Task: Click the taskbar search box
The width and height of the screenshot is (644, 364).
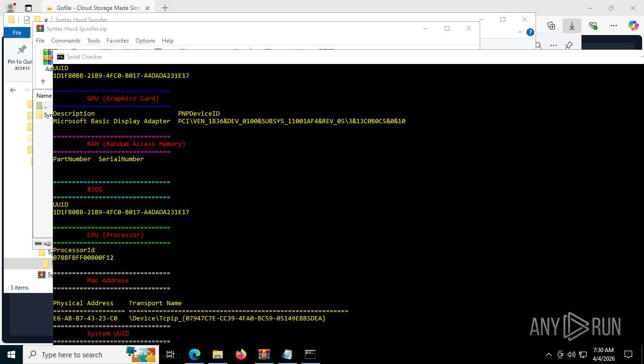Action: [x=91, y=355]
